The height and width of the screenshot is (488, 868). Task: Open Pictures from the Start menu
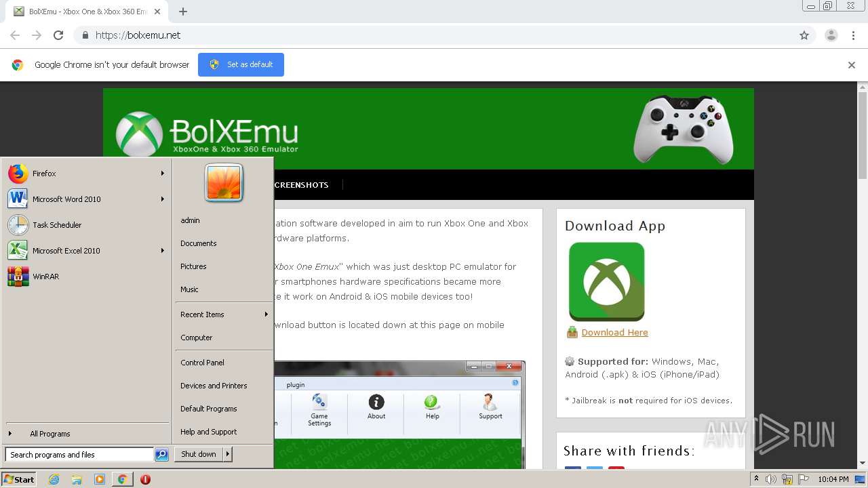[193, 266]
